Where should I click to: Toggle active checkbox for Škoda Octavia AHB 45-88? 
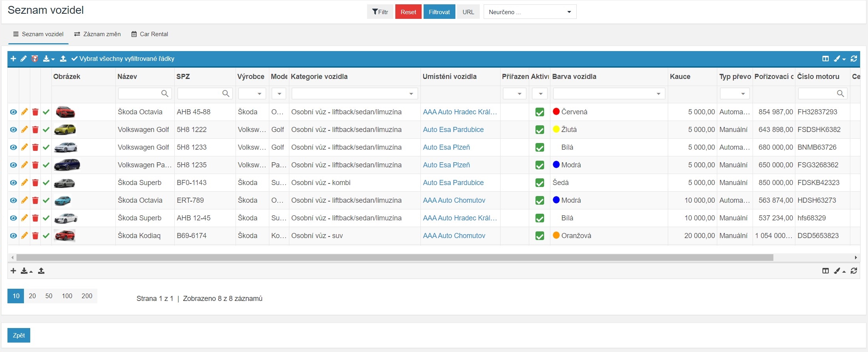pyautogui.click(x=539, y=112)
